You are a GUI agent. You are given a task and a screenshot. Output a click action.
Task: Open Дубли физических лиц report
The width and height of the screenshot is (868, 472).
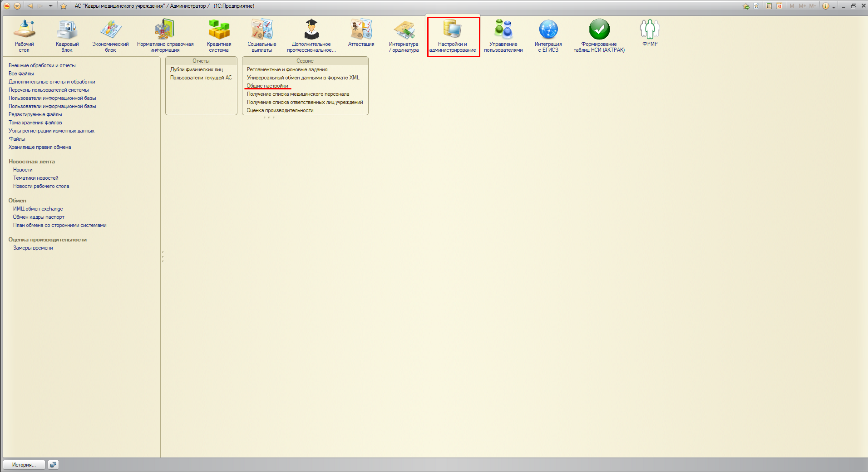pyautogui.click(x=196, y=69)
